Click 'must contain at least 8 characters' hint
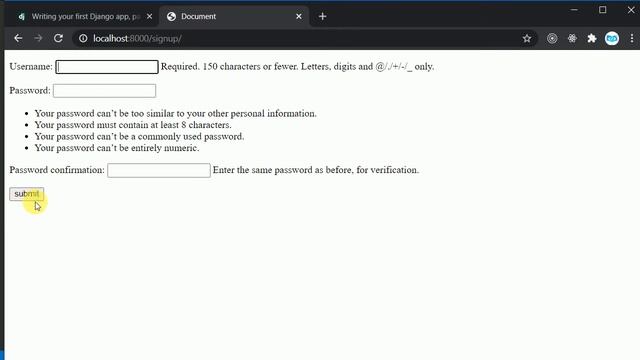 click(133, 125)
